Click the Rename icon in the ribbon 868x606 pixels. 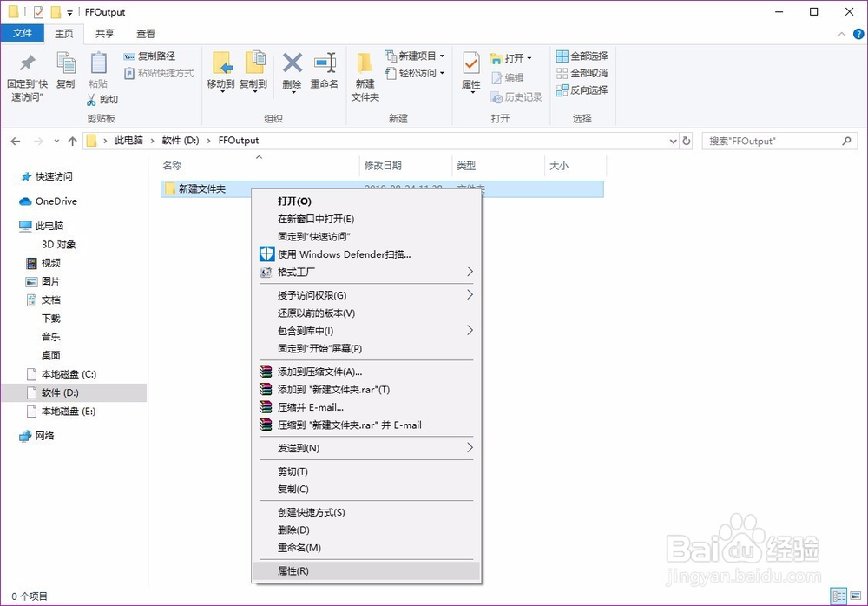click(x=325, y=74)
